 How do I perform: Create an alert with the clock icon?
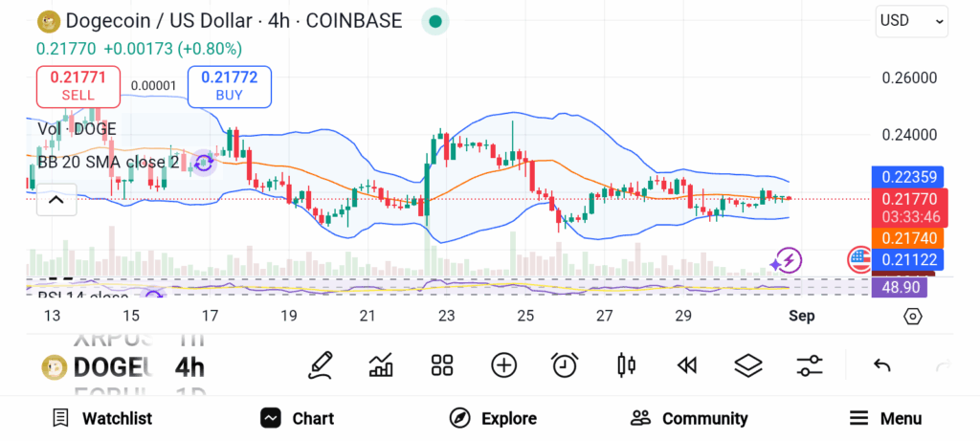(565, 364)
